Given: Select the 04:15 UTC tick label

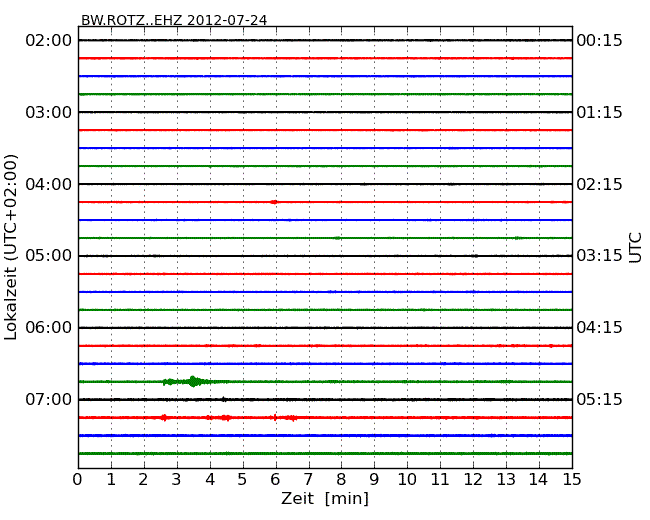Looking at the screenshot, I should click(599, 328).
